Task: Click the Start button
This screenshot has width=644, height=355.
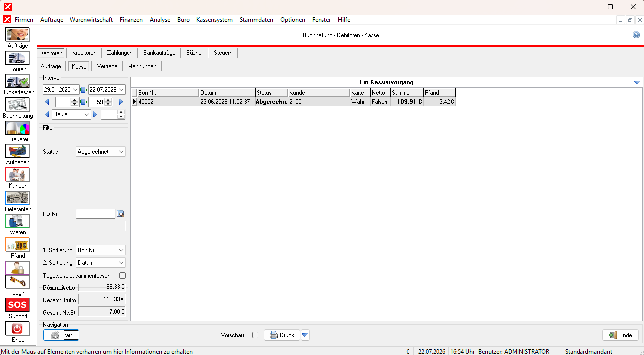Action: click(x=61, y=335)
